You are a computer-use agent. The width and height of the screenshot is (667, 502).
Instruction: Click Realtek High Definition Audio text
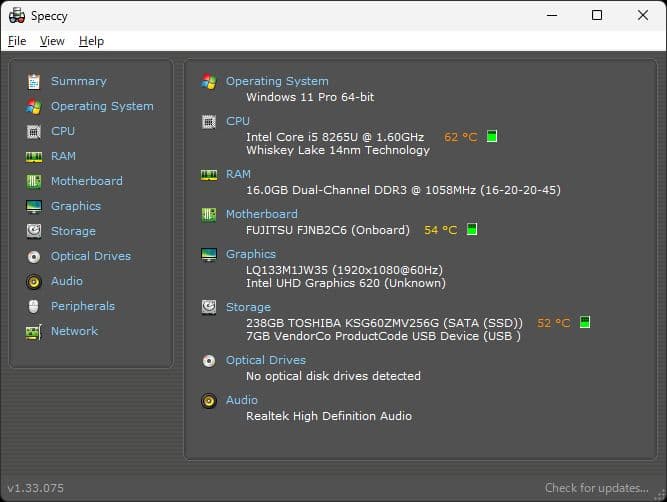pyautogui.click(x=329, y=416)
